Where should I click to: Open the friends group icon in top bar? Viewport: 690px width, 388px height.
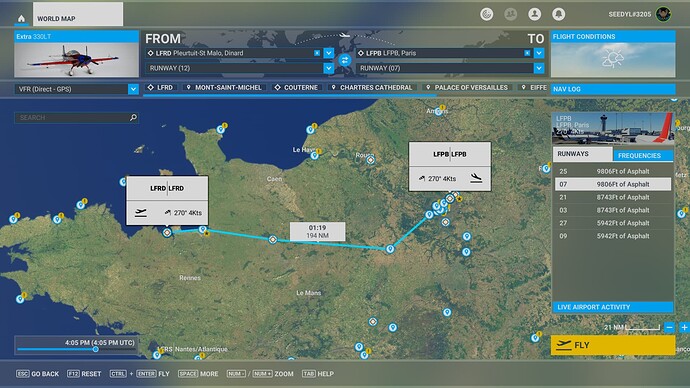click(510, 14)
